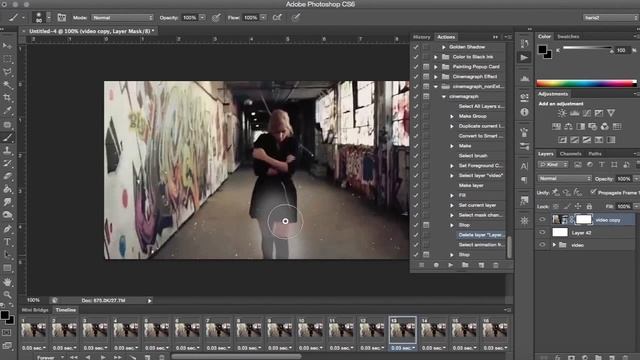Switch to the Paths tab

[595, 154]
